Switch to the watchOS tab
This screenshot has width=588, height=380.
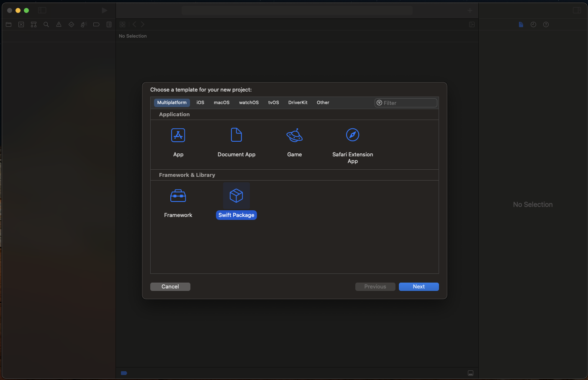click(x=249, y=103)
